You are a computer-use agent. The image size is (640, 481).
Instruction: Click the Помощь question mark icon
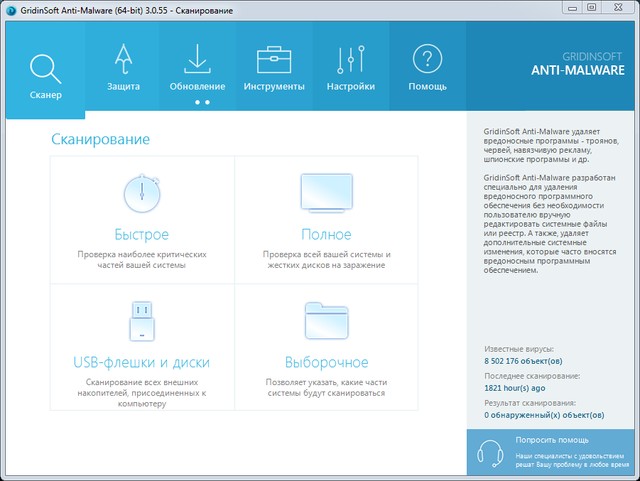(427, 60)
